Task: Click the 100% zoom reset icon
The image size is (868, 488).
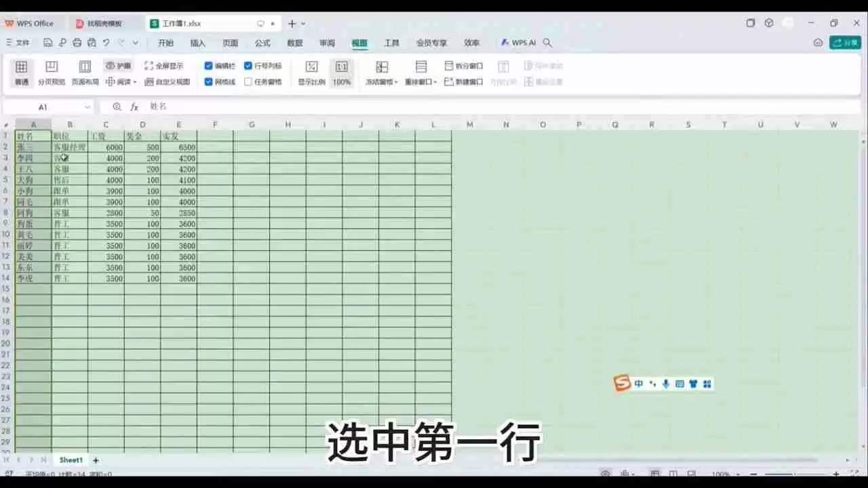Action: tap(341, 71)
